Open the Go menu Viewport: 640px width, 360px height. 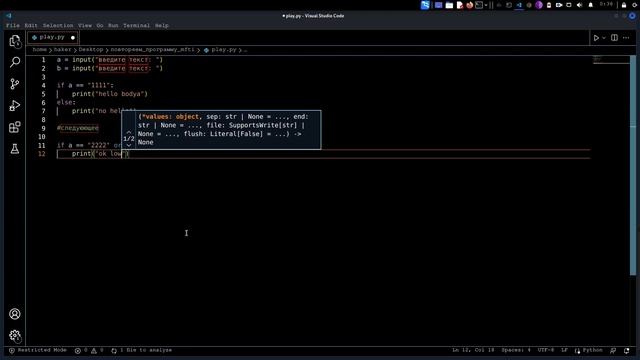pos(100,25)
